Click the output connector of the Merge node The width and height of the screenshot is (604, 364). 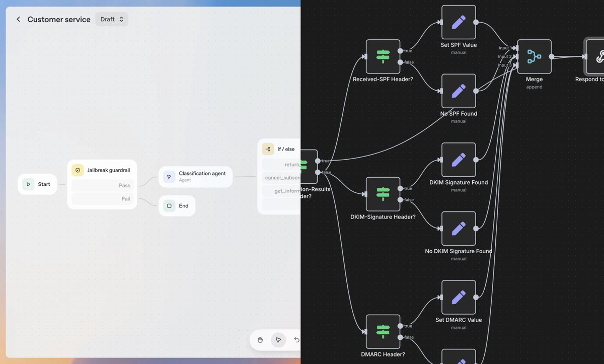[552, 56]
